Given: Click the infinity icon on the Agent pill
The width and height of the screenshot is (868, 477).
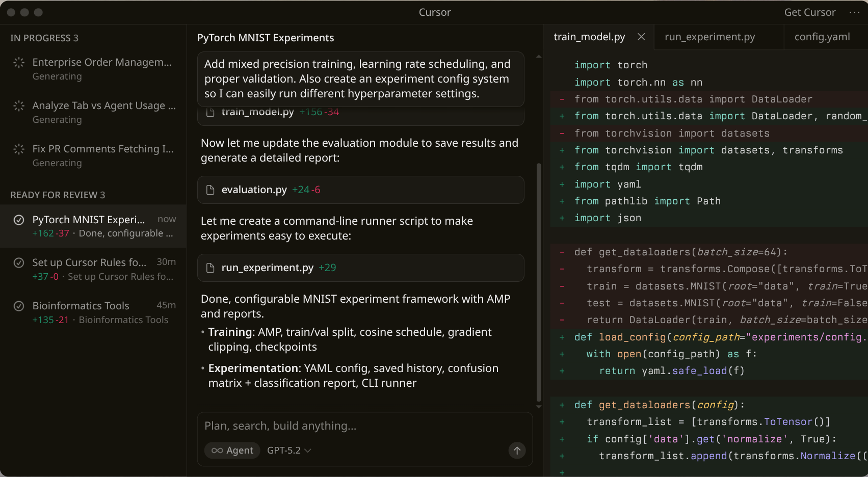Looking at the screenshot, I should (x=217, y=450).
